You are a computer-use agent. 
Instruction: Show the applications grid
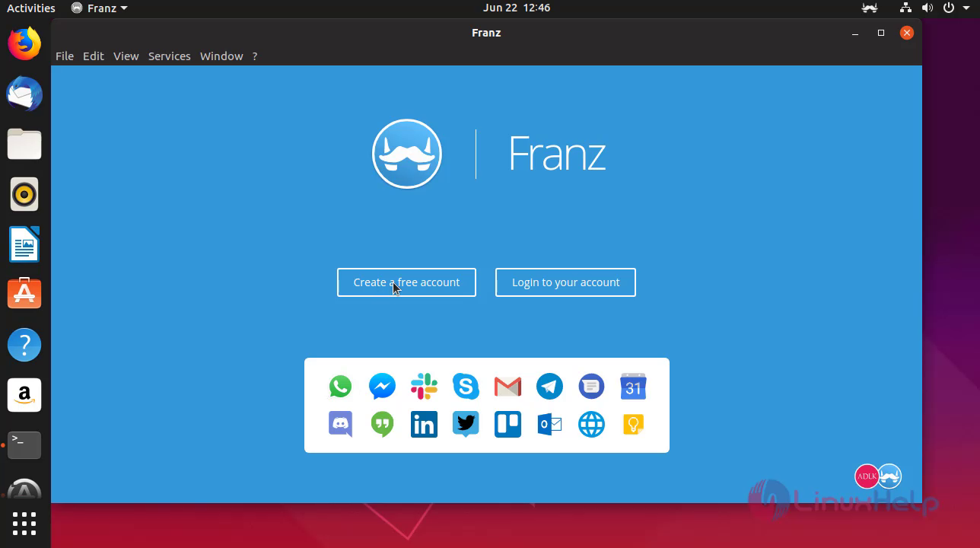coord(24,524)
